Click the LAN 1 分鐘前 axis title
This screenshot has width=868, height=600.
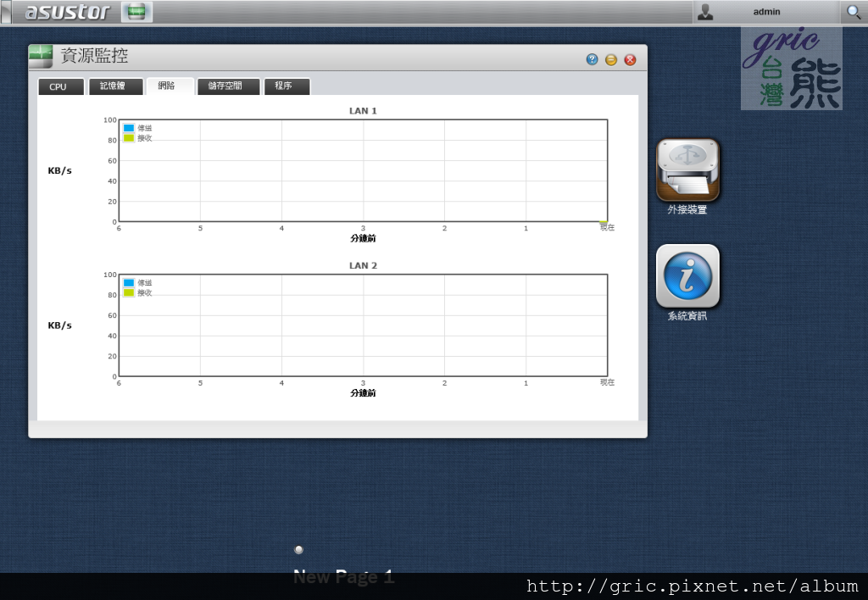(x=363, y=239)
